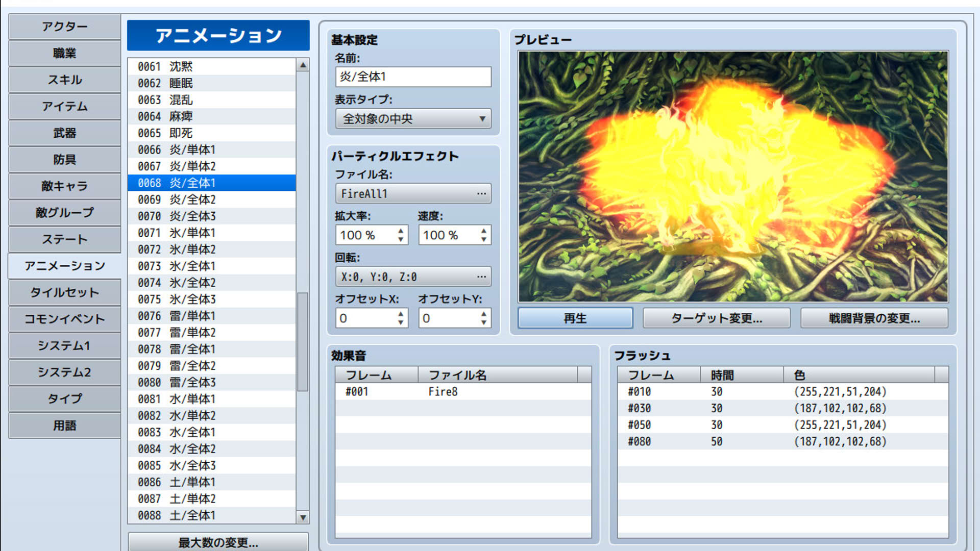Open the システム1 tab
The height and width of the screenshot is (551, 980).
65,345
